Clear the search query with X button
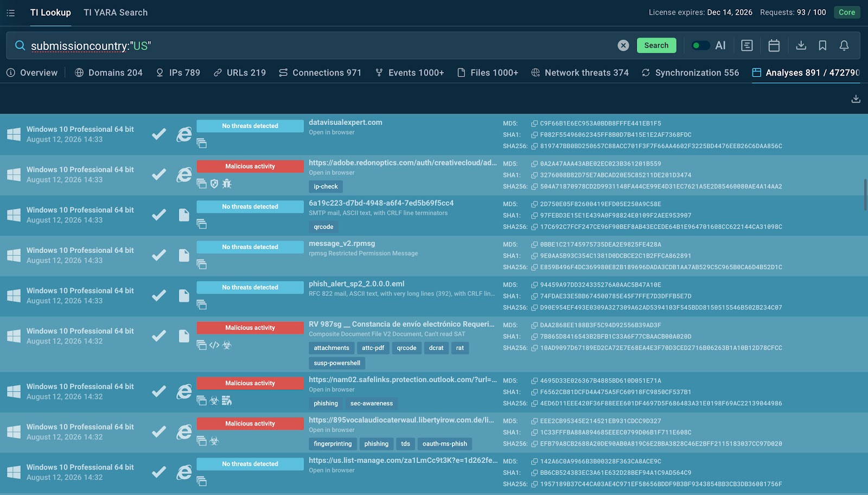This screenshot has height=495, width=868. [x=623, y=46]
